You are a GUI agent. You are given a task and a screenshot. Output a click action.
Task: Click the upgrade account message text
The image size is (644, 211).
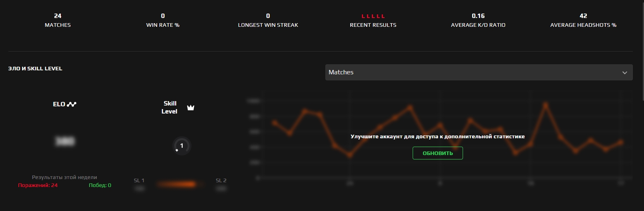tap(437, 137)
